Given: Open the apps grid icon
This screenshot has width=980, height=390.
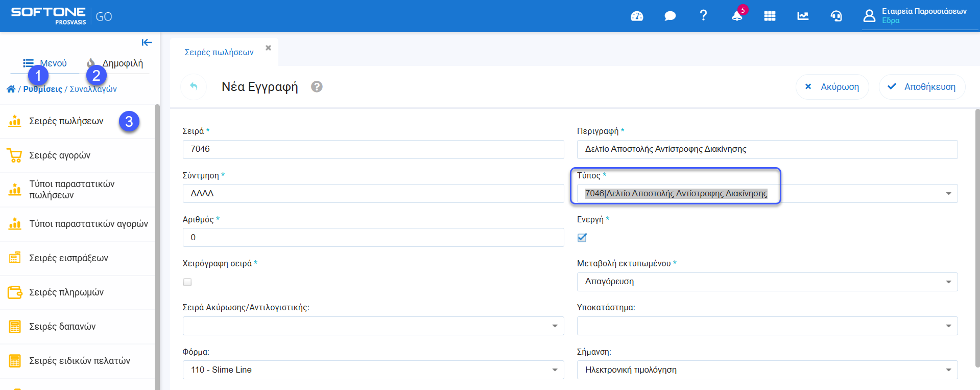Looking at the screenshot, I should [770, 16].
